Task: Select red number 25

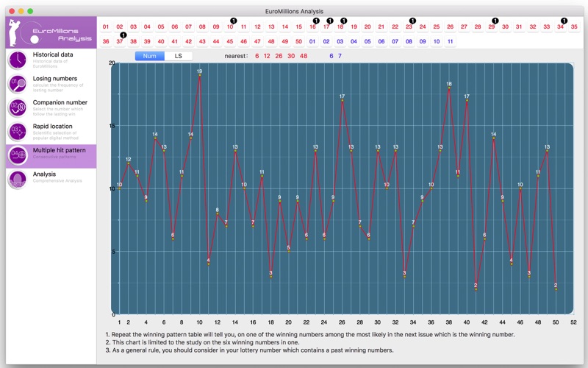Action: 437,26
